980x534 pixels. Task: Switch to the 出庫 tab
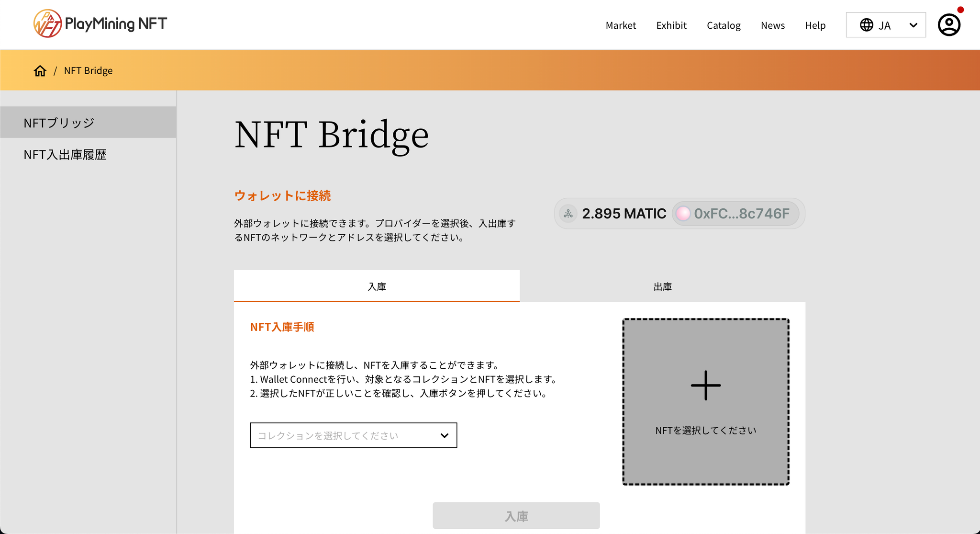pyautogui.click(x=662, y=286)
